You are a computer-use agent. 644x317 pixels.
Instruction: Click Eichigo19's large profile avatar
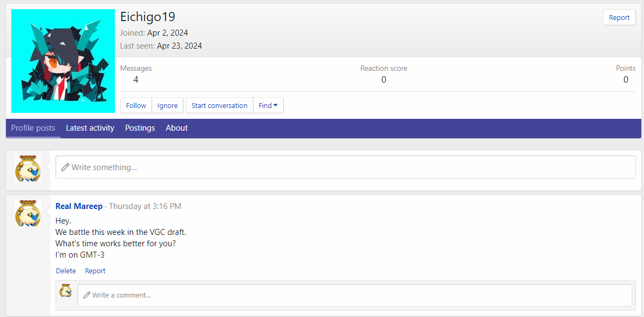pyautogui.click(x=63, y=61)
